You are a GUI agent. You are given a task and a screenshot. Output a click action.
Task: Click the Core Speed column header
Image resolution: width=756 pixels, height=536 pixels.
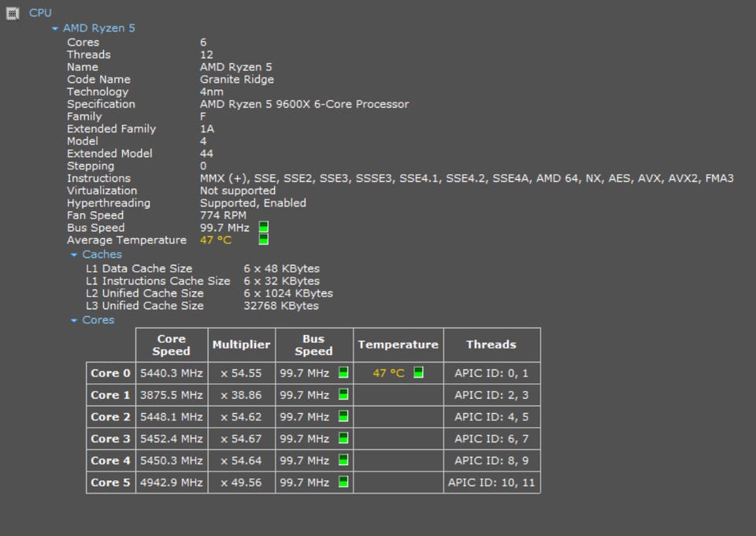point(172,345)
